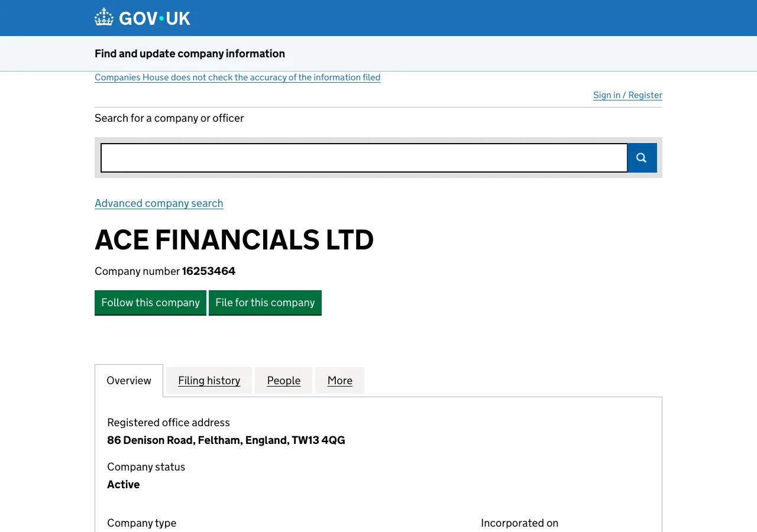Open the People tab
The height and width of the screenshot is (532, 757).
tap(283, 380)
